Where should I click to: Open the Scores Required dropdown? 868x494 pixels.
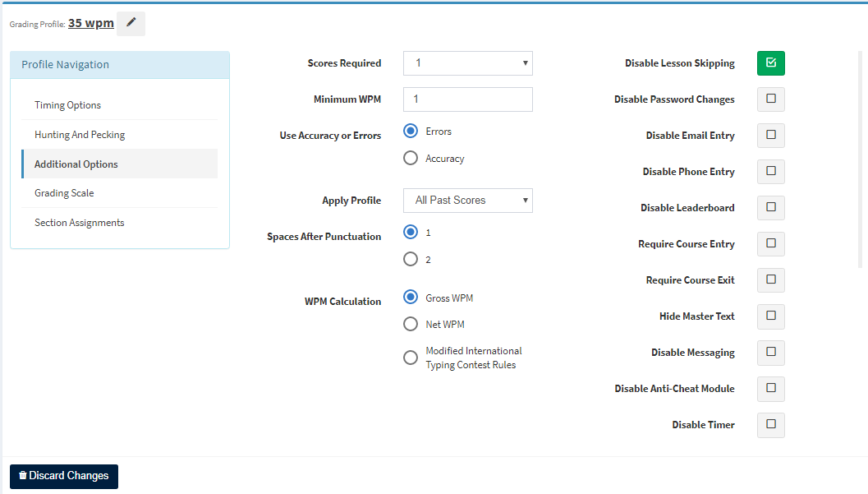467,62
